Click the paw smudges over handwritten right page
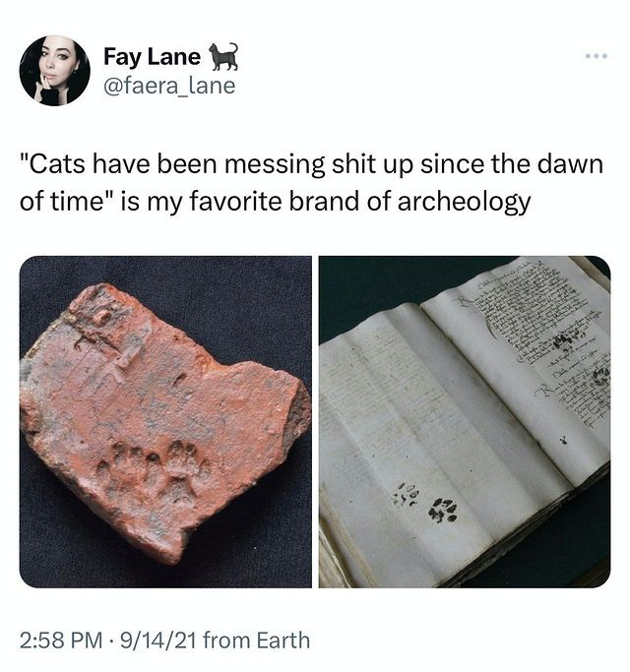630x672 pixels. [581, 359]
